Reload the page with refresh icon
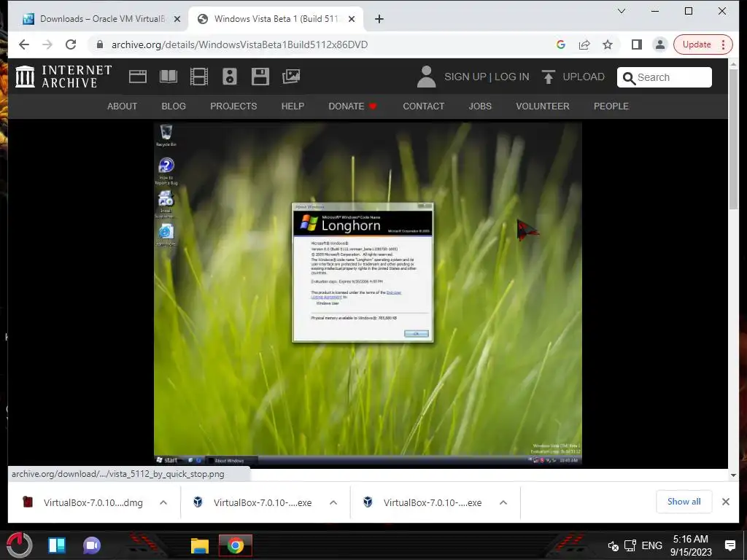The width and height of the screenshot is (747, 560). (x=71, y=44)
